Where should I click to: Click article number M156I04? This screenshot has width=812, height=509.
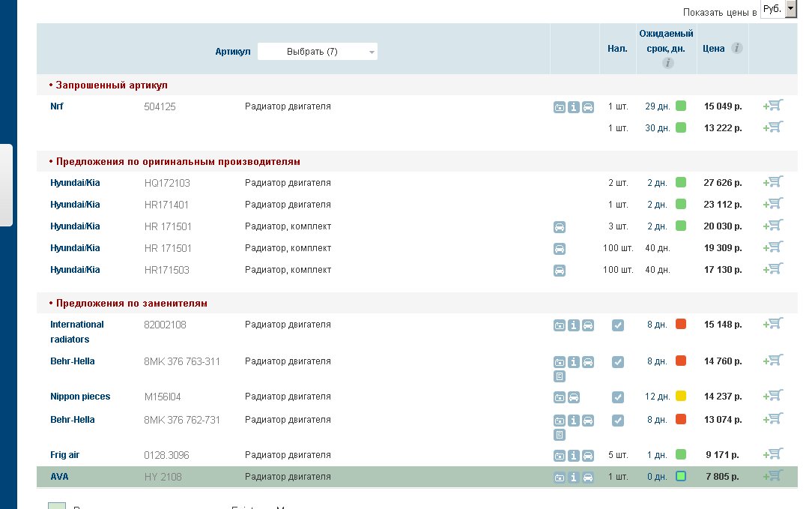click(x=163, y=397)
